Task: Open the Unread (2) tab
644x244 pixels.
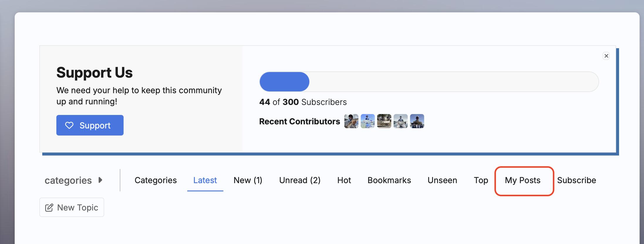Action: [300, 180]
